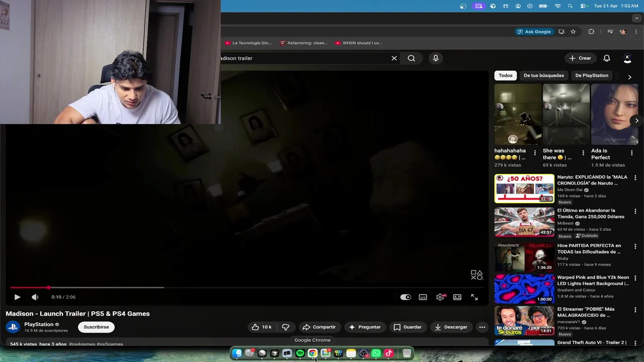Open more actions three-dot menu below video
This screenshot has height=362, width=644.
pos(482,327)
